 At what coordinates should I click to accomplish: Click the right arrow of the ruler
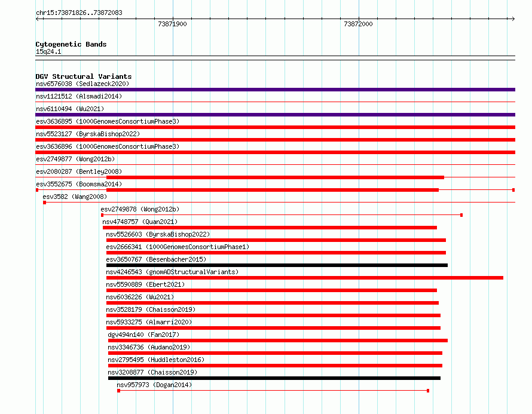click(513, 19)
